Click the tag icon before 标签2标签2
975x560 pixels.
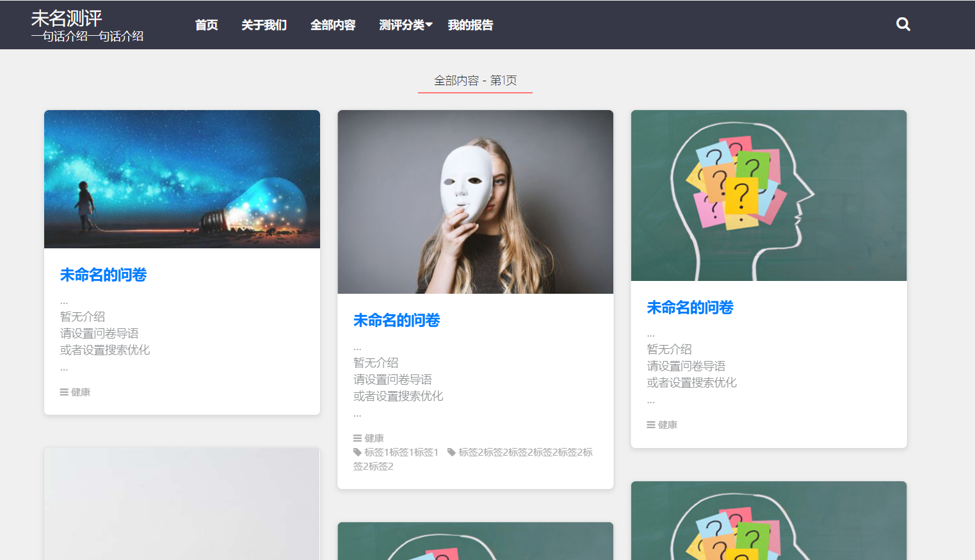(451, 452)
